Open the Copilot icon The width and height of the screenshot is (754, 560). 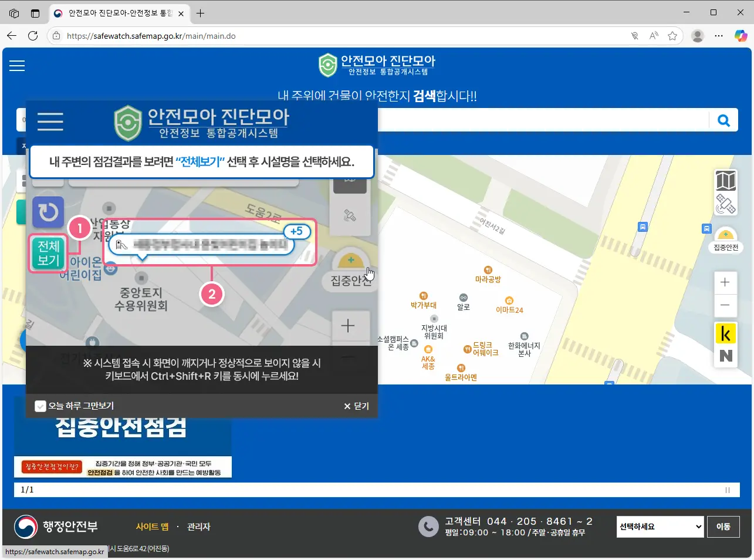(741, 36)
